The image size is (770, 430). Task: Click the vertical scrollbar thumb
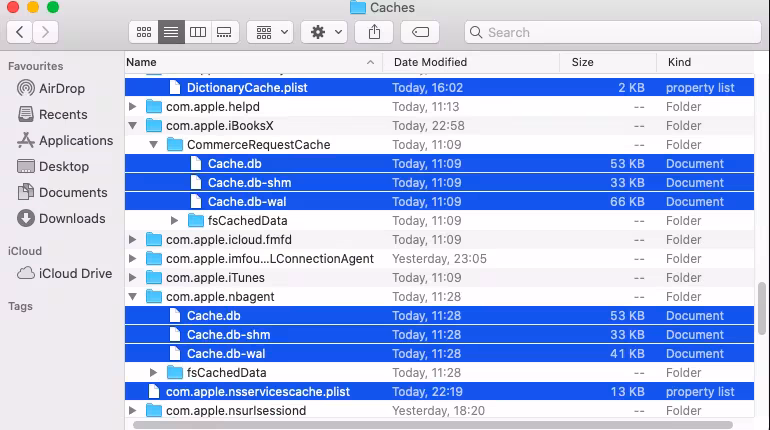click(762, 308)
